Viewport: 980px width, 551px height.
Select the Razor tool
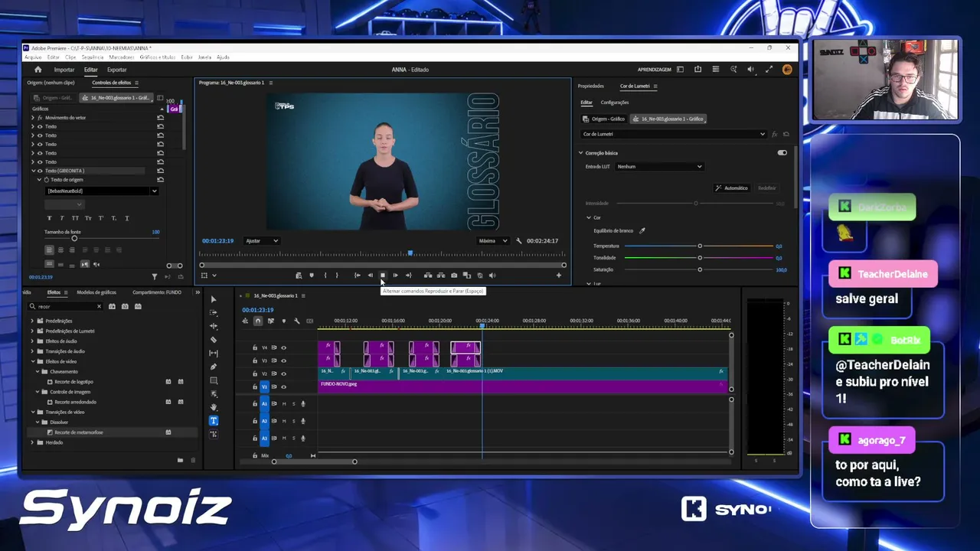(x=214, y=340)
